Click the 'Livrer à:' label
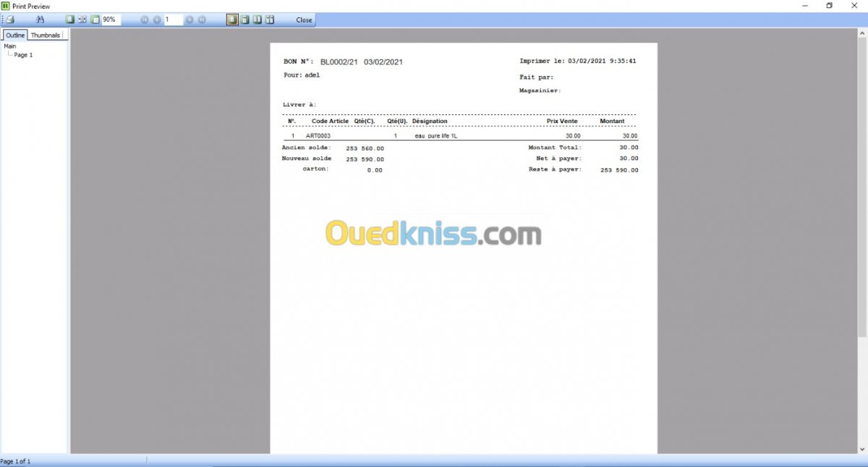This screenshot has width=868, height=467. tap(300, 105)
